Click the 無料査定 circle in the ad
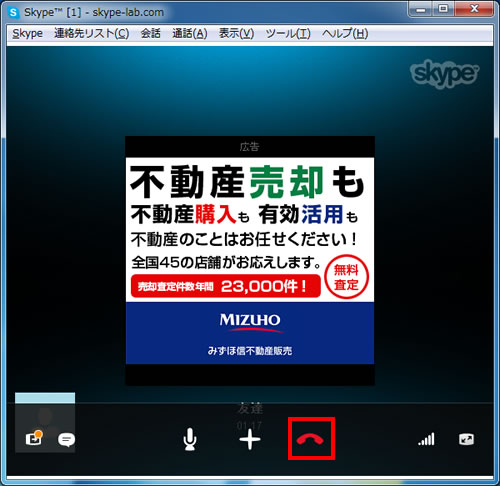Screen dimensions: 500x486 click(346, 277)
